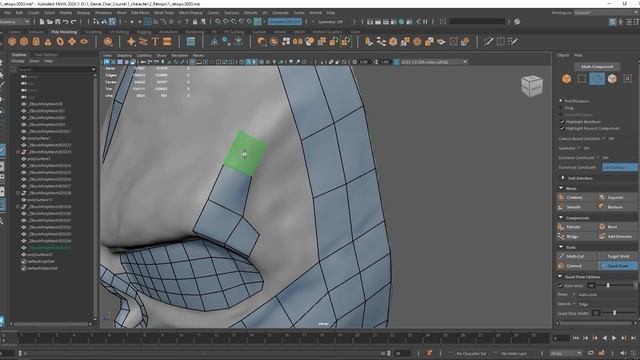This screenshot has height=360, width=640.
Task: Toggle the Quad Draw tool button
Action: pos(618,266)
